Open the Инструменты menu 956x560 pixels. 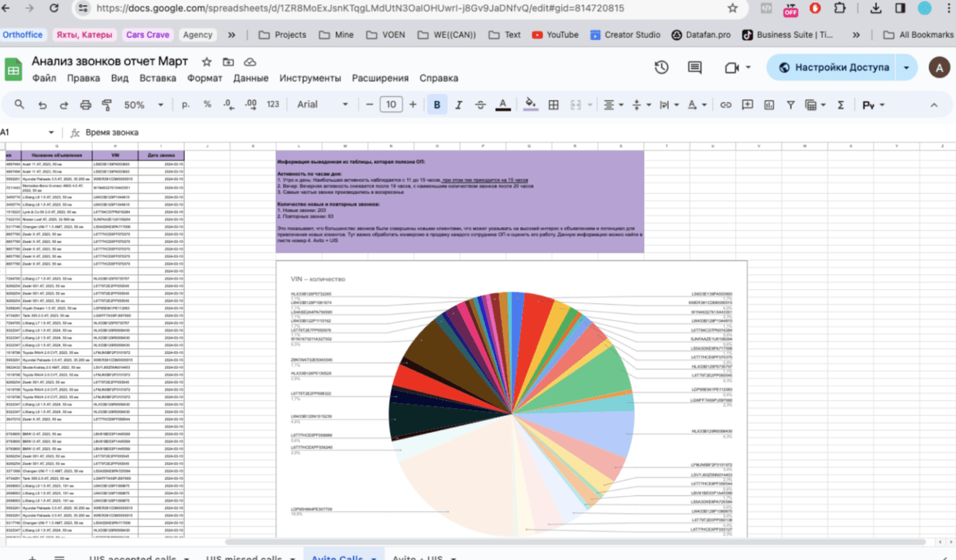[x=310, y=78]
